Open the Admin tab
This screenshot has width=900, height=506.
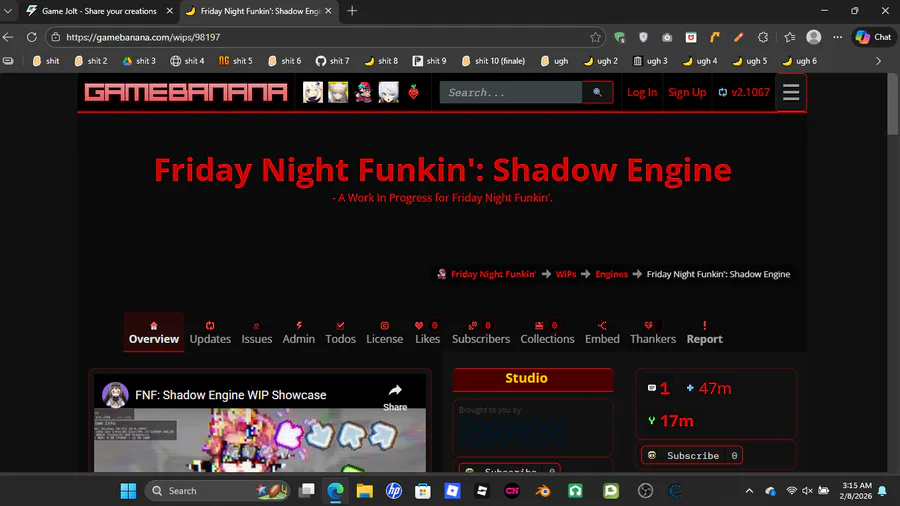tap(298, 333)
